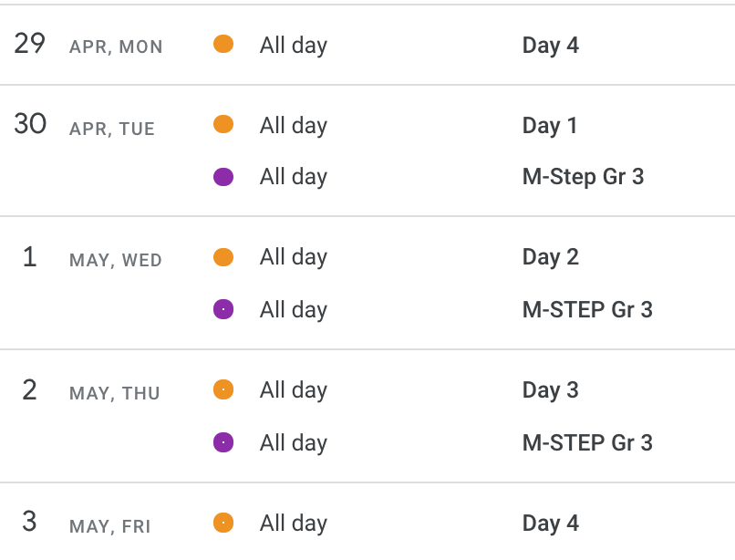Select MAY, THU date label

click(x=114, y=393)
